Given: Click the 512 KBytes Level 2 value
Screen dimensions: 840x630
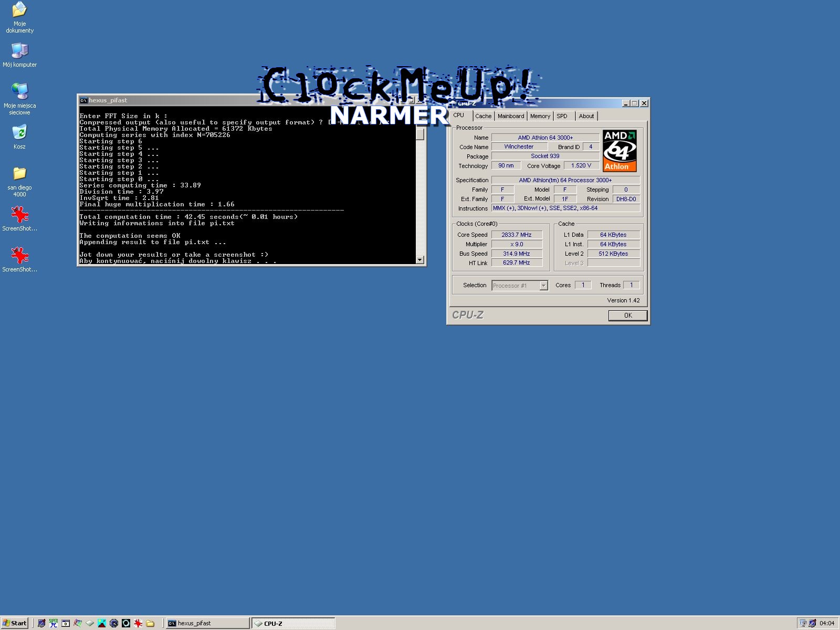Looking at the screenshot, I should (613, 254).
